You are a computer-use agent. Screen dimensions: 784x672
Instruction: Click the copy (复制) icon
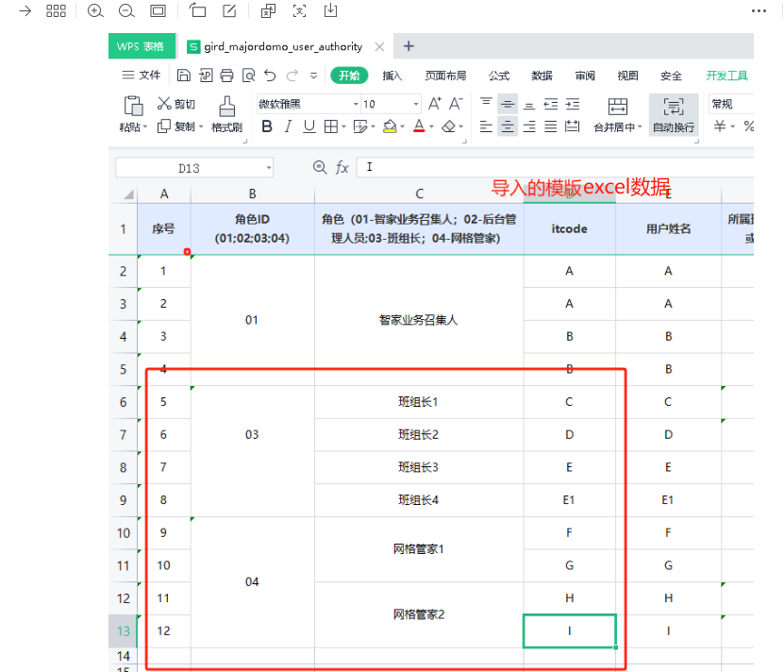coord(164,126)
